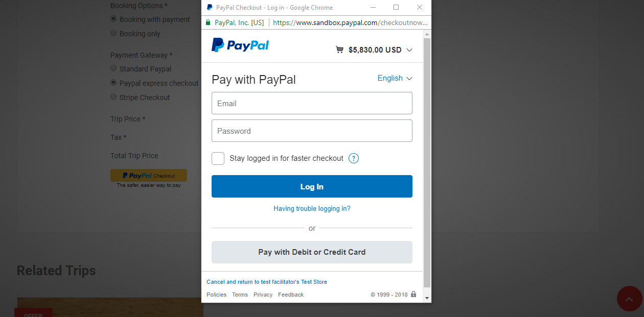
Task: Select the Booking only radio button
Action: (x=113, y=33)
